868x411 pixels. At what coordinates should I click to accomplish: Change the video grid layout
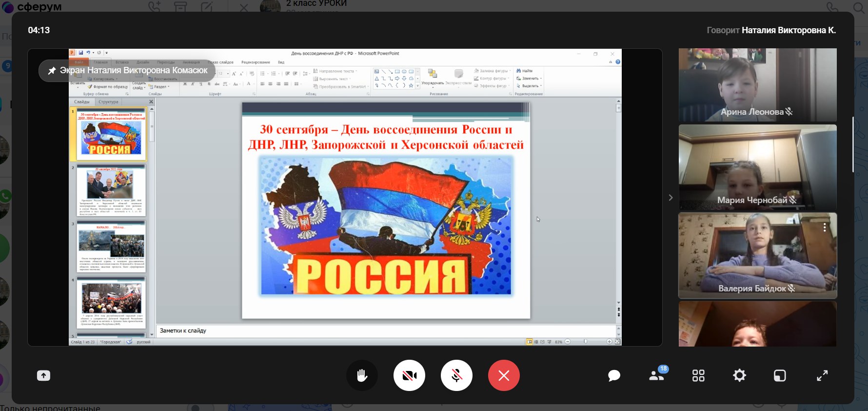[698, 375]
